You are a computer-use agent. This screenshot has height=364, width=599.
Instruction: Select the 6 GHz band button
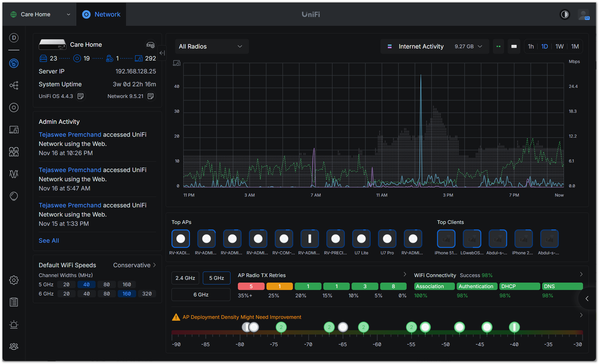pyautogui.click(x=201, y=295)
